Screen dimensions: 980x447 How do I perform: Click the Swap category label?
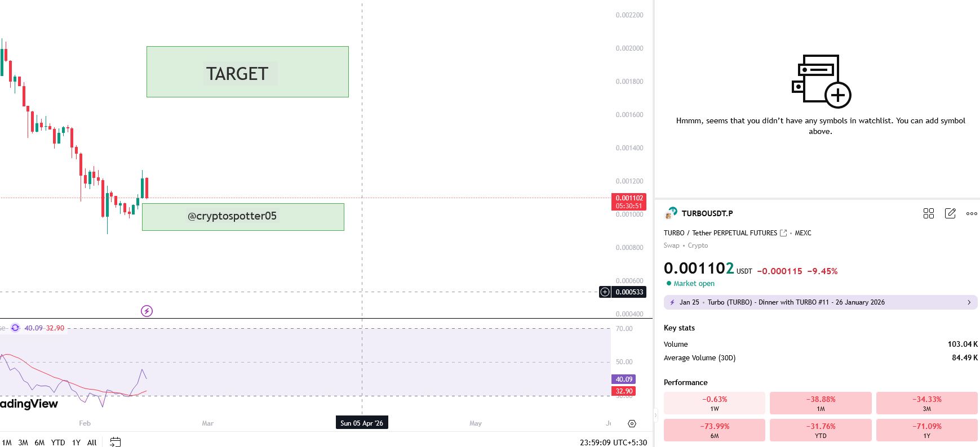(x=671, y=245)
